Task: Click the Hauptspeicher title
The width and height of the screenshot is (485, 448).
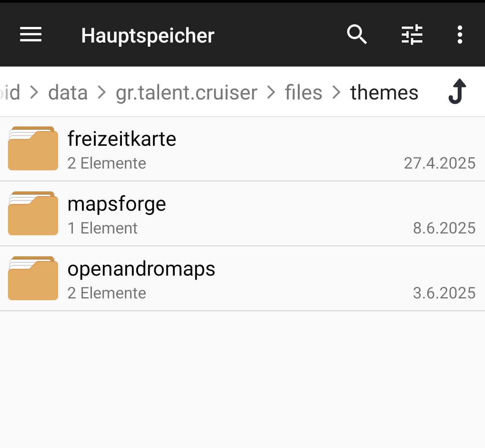Action: [x=148, y=36]
